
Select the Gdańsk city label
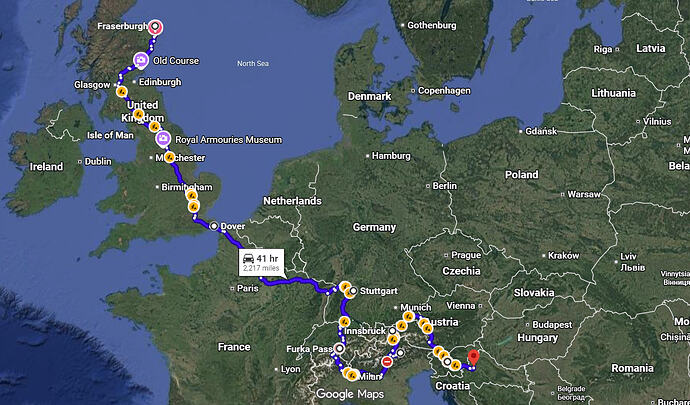pos(541,131)
